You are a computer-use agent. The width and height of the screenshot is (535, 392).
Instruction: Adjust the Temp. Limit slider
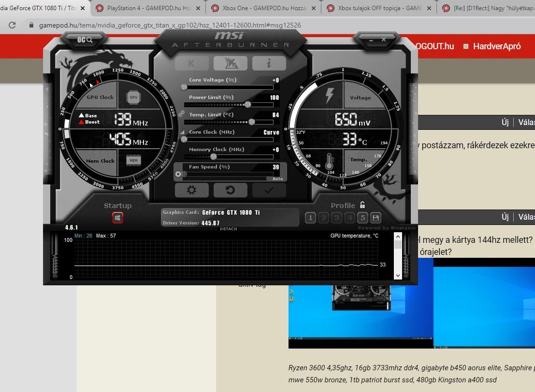point(229,122)
